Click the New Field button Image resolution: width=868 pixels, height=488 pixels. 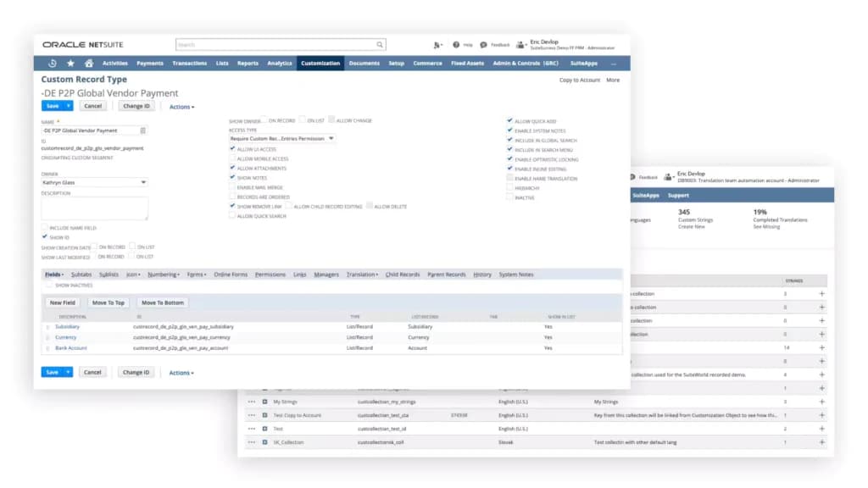62,302
